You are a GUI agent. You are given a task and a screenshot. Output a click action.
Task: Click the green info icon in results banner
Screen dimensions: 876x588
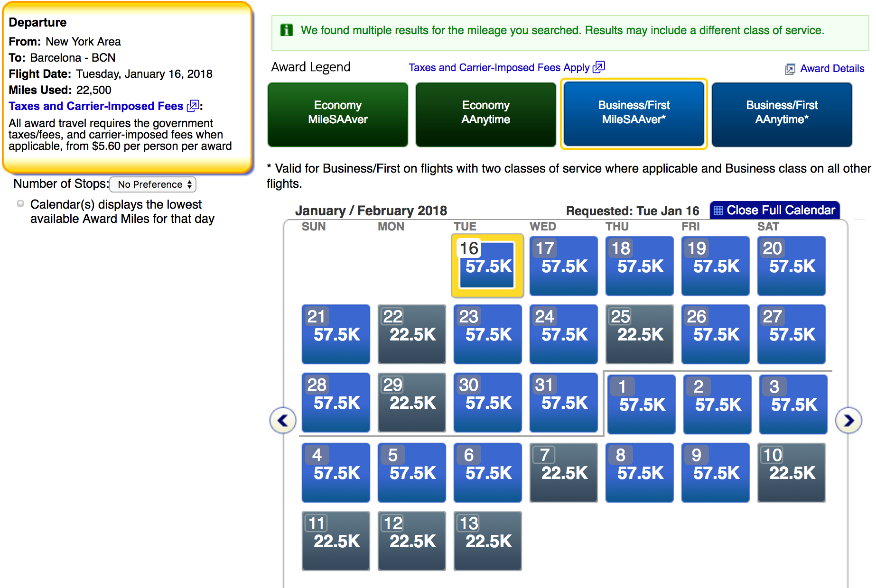coord(287,30)
